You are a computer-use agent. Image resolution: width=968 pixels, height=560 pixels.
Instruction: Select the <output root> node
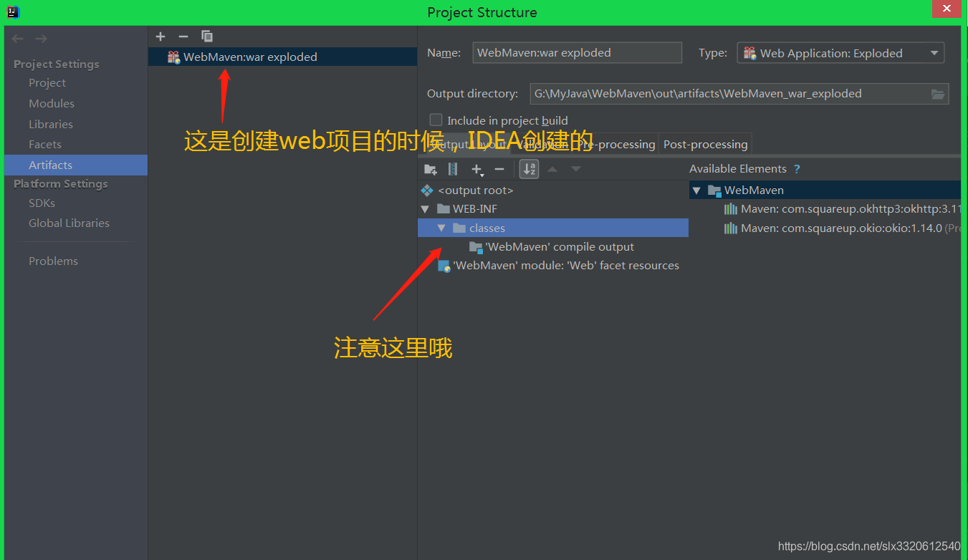(x=476, y=190)
